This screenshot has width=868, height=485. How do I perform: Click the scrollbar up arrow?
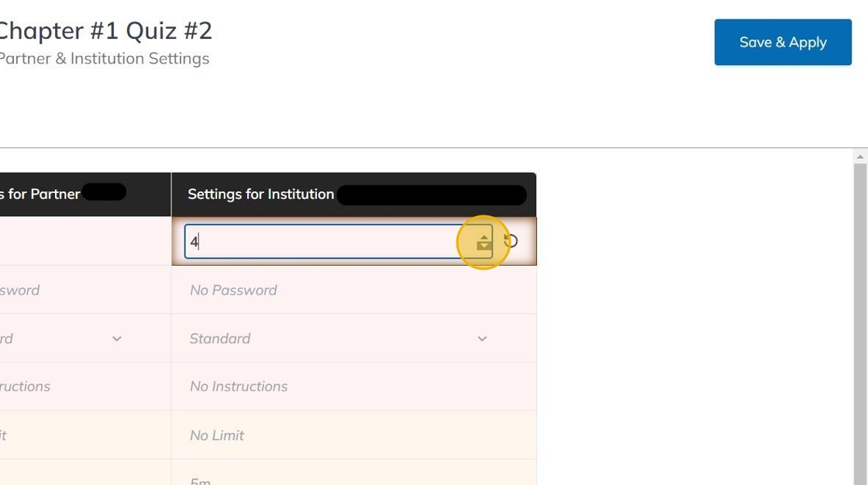(860, 157)
